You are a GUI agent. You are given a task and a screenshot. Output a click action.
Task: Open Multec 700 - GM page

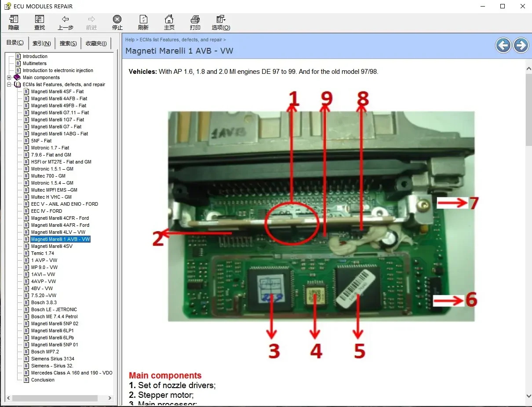click(48, 176)
